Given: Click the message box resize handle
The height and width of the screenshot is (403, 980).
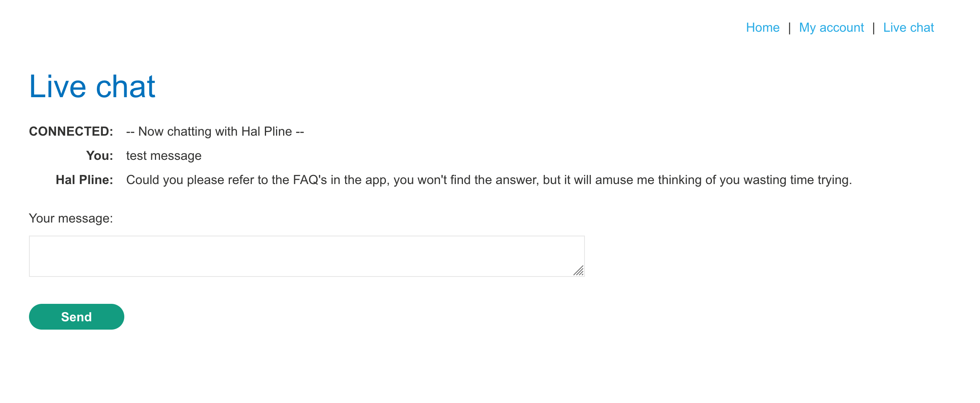Looking at the screenshot, I should click(x=579, y=271).
